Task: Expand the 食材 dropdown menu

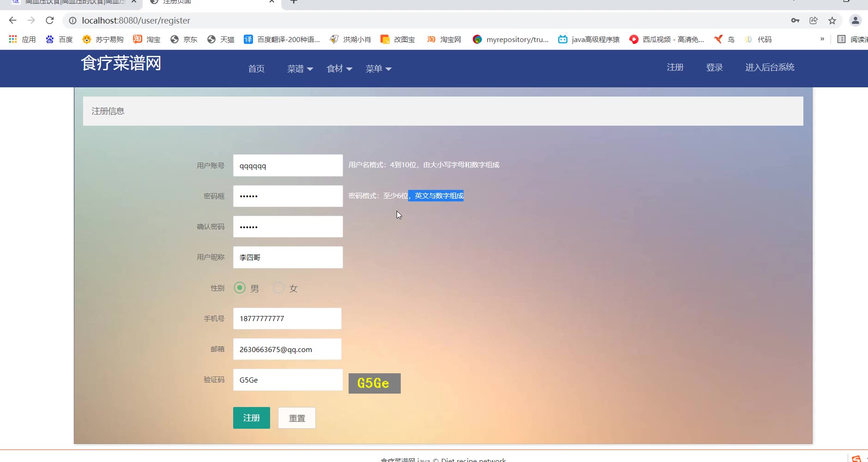Action: coord(339,69)
